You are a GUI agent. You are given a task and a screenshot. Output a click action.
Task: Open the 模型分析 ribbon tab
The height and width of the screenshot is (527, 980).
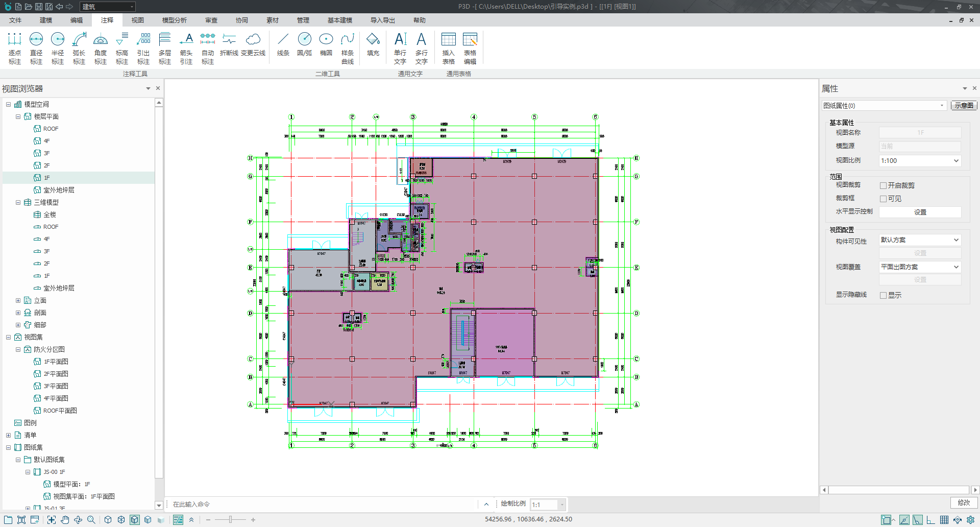pyautogui.click(x=174, y=20)
